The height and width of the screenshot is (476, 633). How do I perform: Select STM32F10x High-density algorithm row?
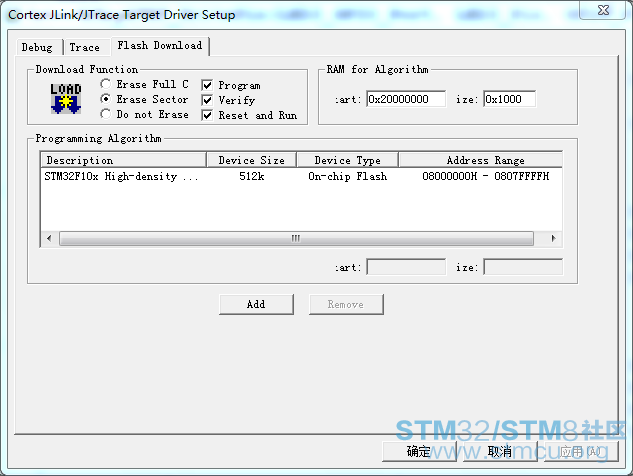click(301, 176)
